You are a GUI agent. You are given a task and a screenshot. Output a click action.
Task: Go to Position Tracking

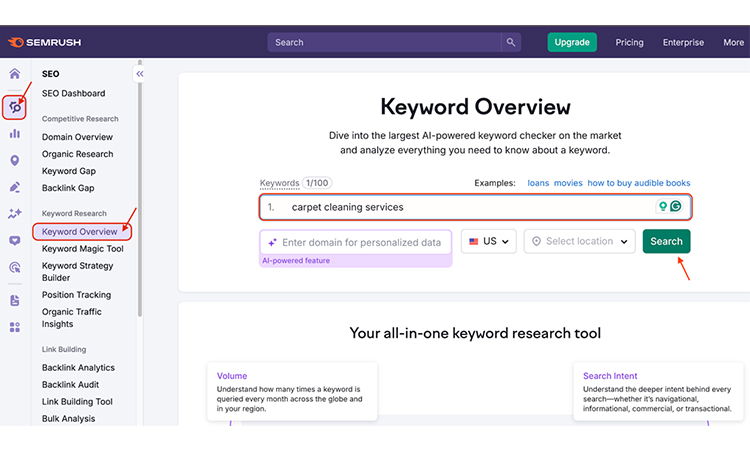(x=76, y=295)
